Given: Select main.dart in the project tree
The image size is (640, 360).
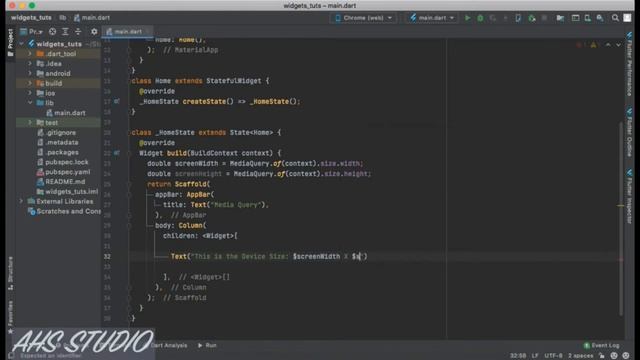Looking at the screenshot, I should point(65,113).
